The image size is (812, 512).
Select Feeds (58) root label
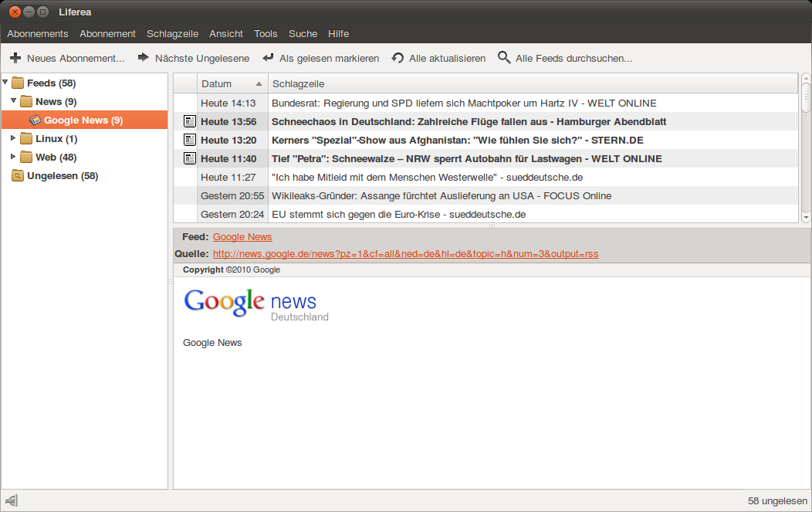[x=51, y=83]
